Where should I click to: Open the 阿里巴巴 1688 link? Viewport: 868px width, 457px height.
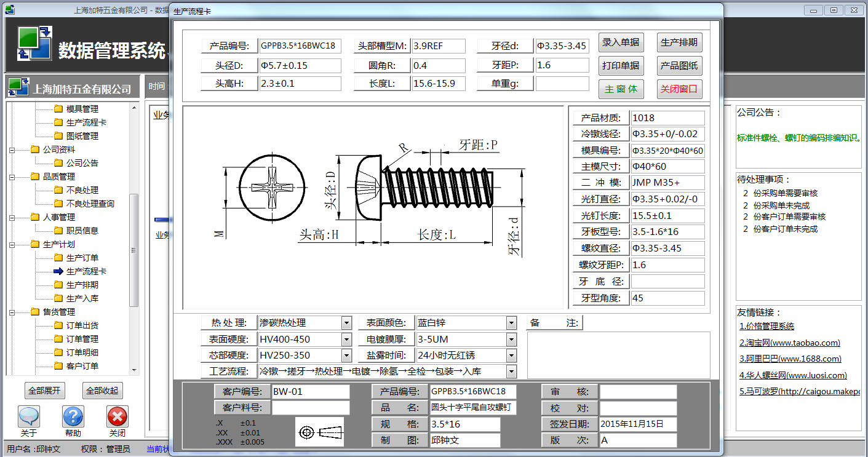click(x=790, y=359)
